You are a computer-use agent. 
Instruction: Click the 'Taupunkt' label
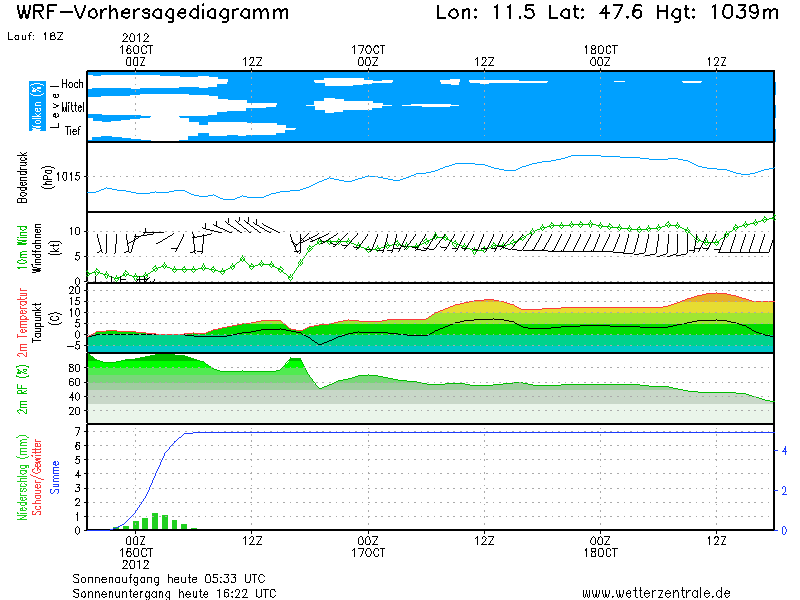pos(37,322)
